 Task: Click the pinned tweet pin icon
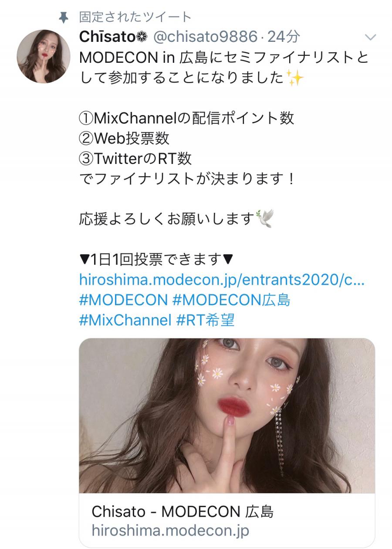click(x=64, y=17)
